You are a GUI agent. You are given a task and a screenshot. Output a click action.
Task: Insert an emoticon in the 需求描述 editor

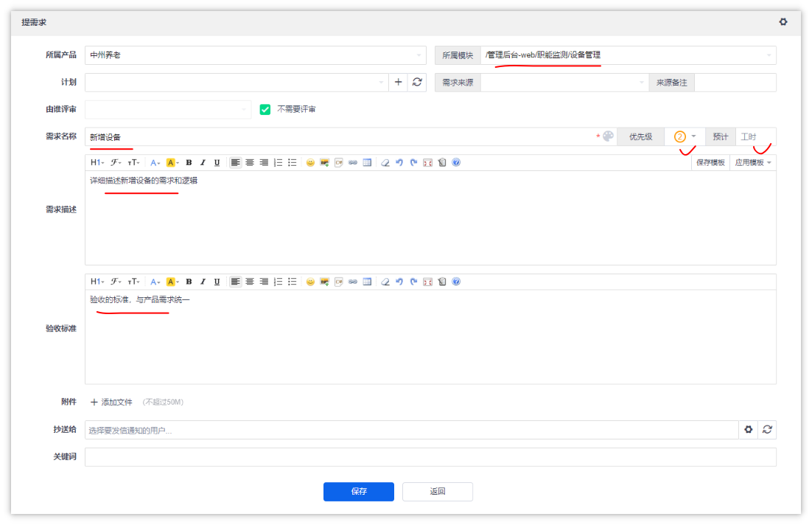[310, 163]
